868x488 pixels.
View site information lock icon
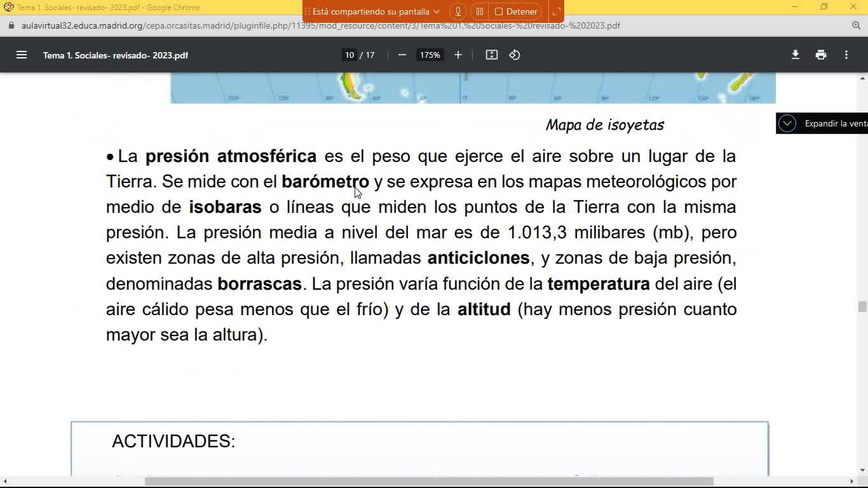[x=11, y=25]
